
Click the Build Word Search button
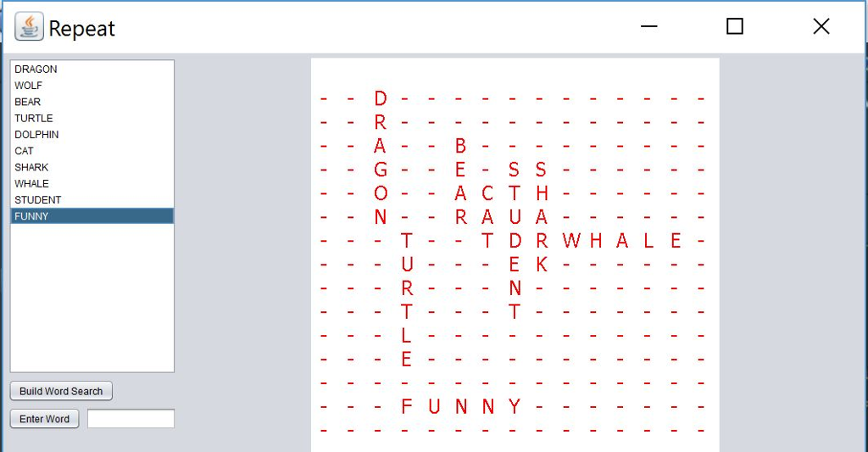[x=61, y=391]
